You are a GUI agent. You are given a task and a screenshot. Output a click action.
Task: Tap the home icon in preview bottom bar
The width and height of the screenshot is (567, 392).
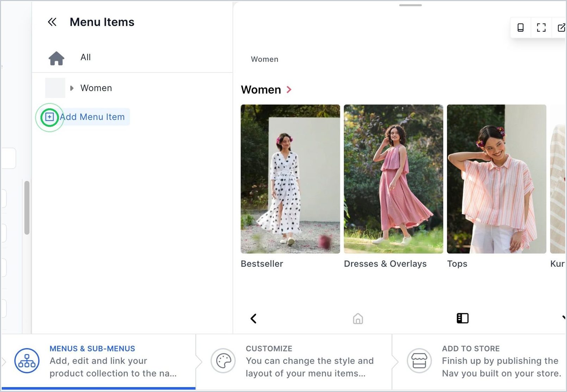358,318
